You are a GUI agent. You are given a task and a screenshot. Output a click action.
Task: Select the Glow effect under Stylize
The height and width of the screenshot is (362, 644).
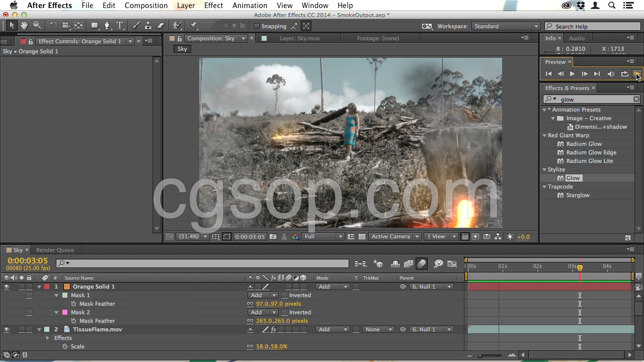click(573, 178)
